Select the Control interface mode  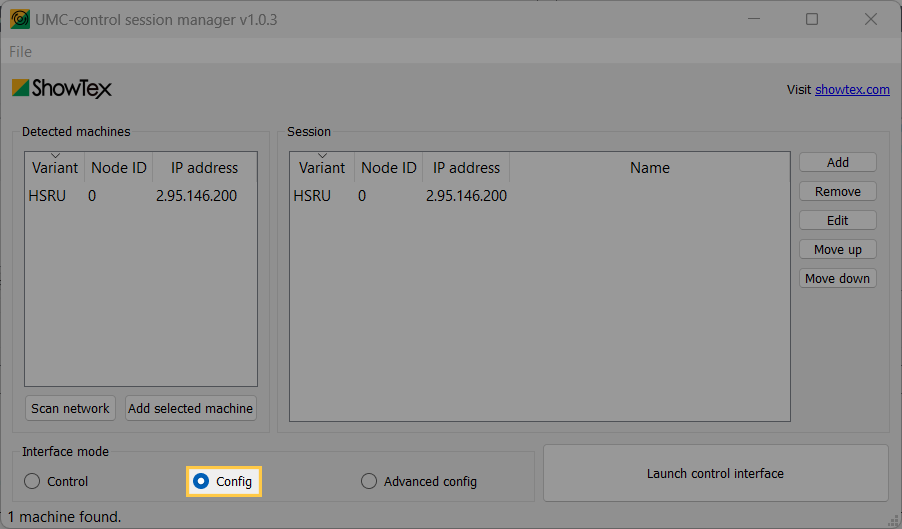(x=32, y=482)
